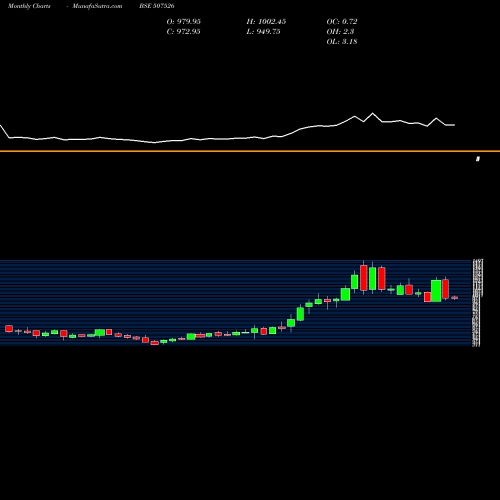The height and width of the screenshot is (500, 500).
Task: Click the open value 'O: 979.95'
Action: [x=183, y=22]
